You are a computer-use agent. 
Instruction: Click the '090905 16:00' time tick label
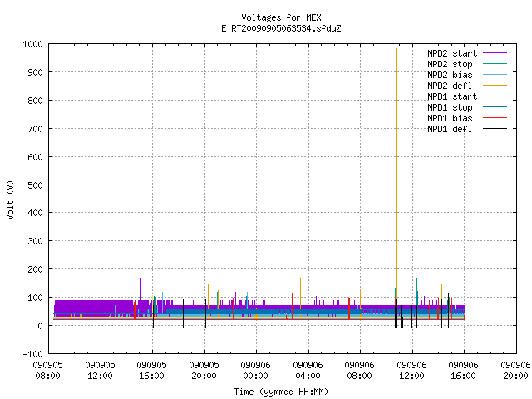point(151,370)
